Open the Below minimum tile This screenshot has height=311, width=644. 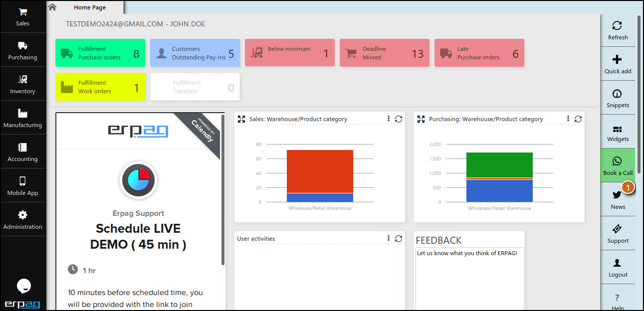[x=290, y=53]
